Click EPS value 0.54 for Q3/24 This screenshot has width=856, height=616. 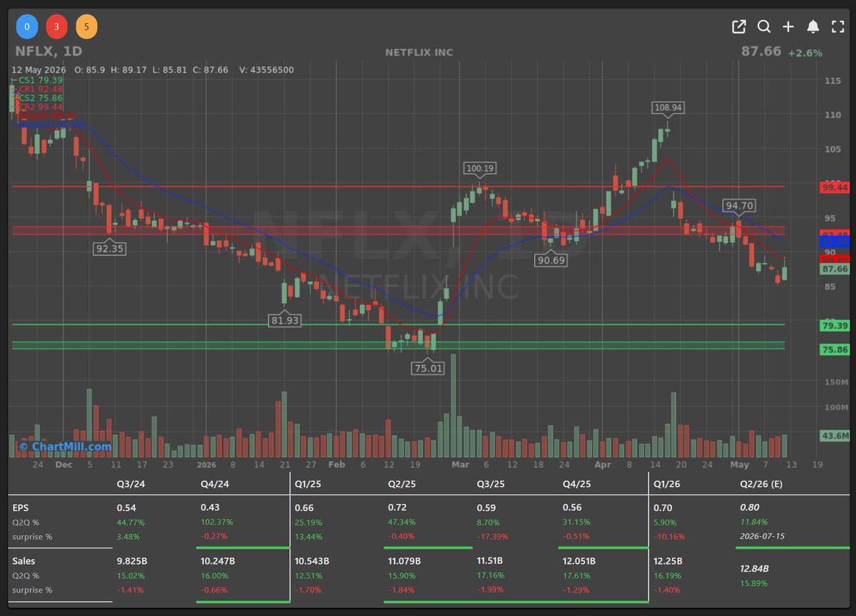(126, 508)
